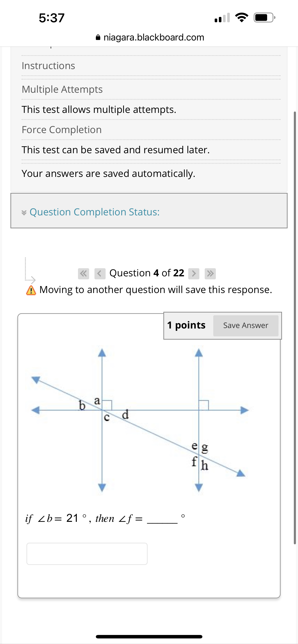This screenshot has width=298, height=644.
Task: Jump to the last question with the double-right arrow
Action: pos(211,273)
